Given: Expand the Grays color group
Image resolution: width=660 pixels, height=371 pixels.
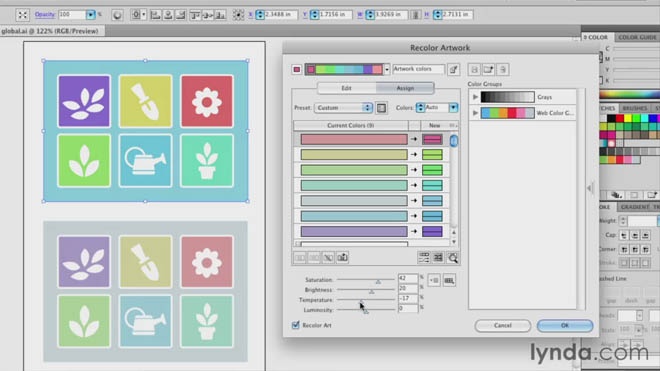Looking at the screenshot, I should (x=475, y=97).
